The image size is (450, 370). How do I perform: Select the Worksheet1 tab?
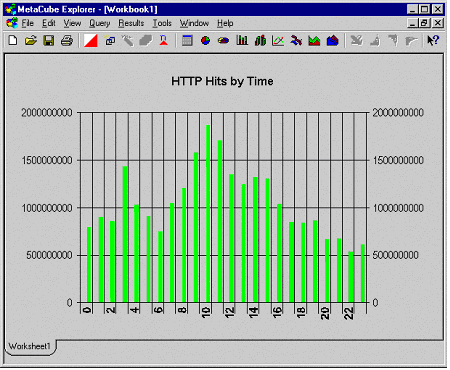tap(30, 347)
